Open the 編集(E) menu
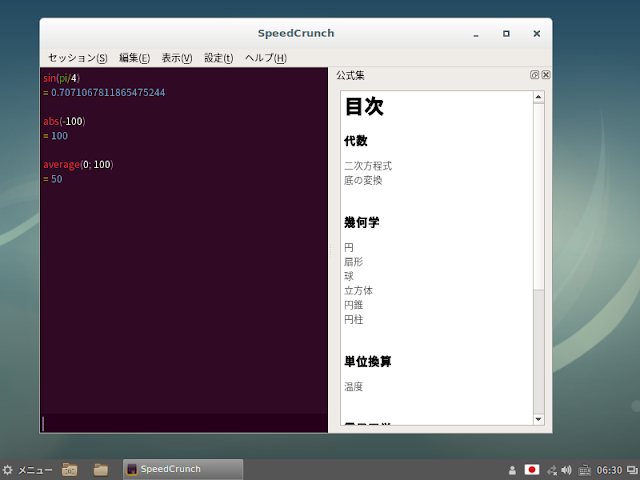The height and width of the screenshot is (480, 640). tap(134, 58)
